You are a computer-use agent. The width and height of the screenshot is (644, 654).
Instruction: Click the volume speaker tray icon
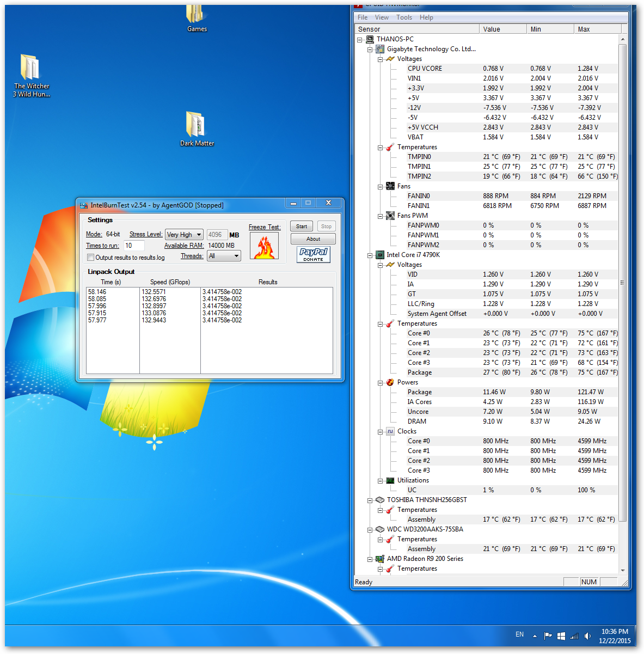[x=587, y=635]
